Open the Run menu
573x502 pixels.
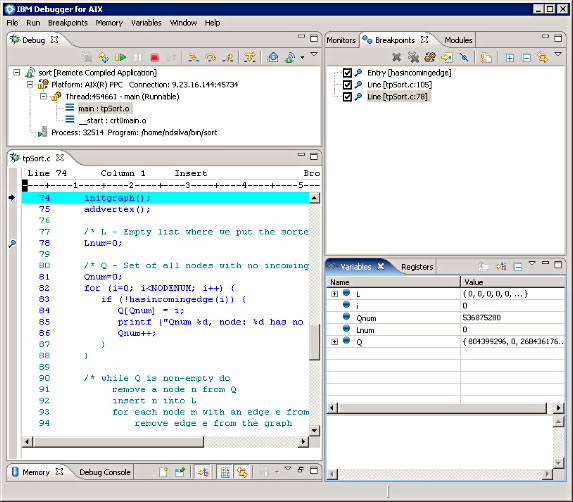click(33, 23)
